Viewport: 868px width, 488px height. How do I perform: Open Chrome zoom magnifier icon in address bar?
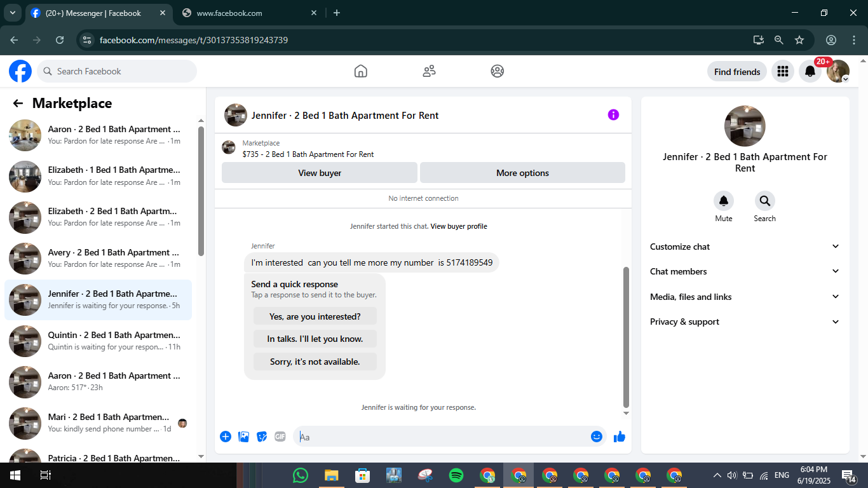pos(779,40)
